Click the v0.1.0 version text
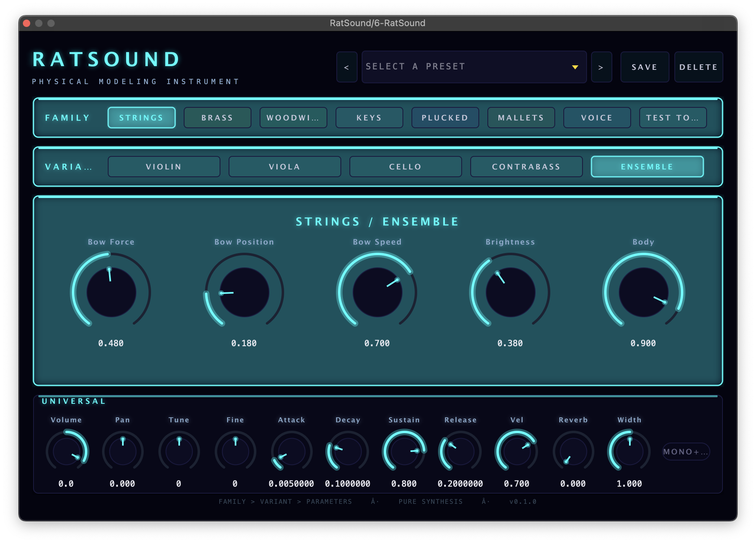Viewport: 756px width, 543px height. tap(523, 501)
